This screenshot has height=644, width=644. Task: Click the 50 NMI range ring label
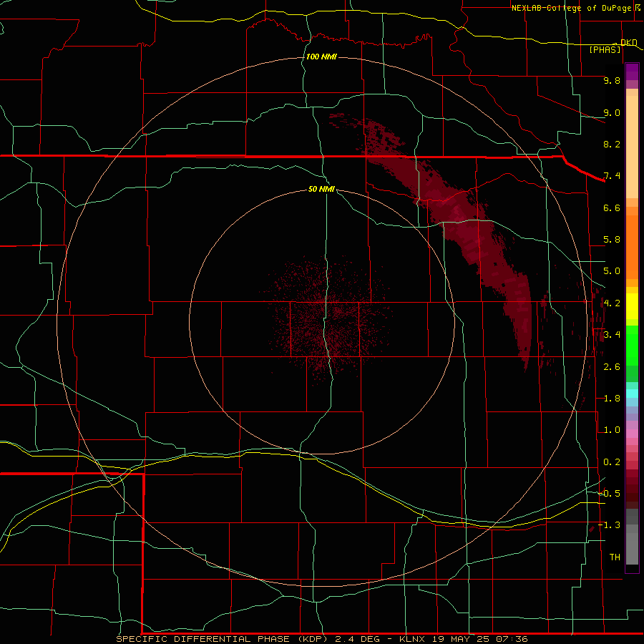321,189
